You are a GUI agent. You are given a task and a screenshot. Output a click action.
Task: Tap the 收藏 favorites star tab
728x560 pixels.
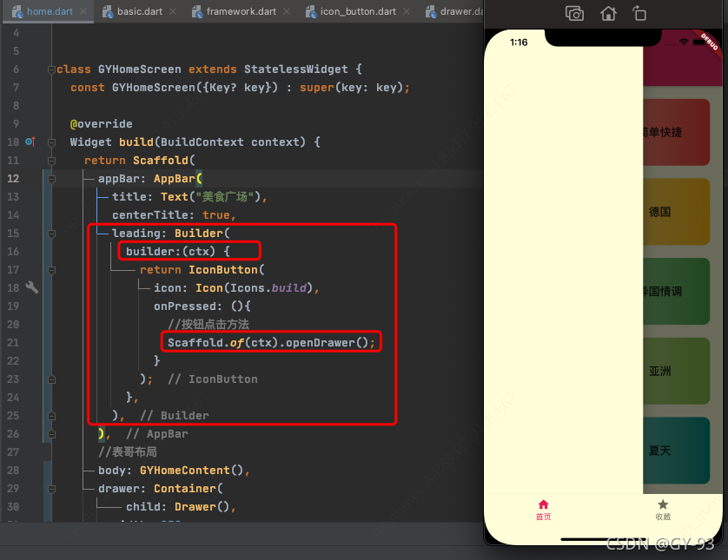(663, 510)
